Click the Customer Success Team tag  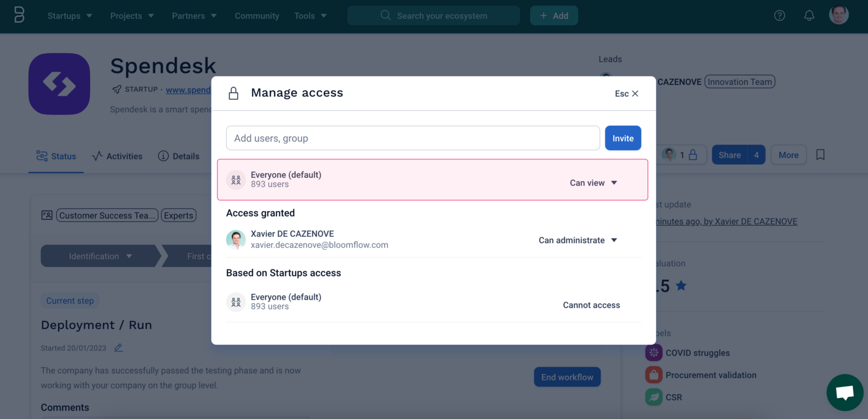point(107,215)
